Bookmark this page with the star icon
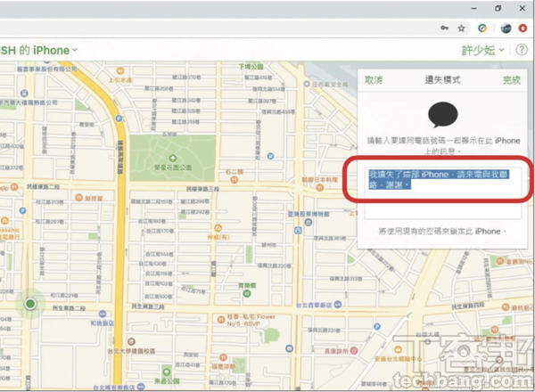Image resolution: width=535 pixels, height=392 pixels. pyautogui.click(x=461, y=29)
